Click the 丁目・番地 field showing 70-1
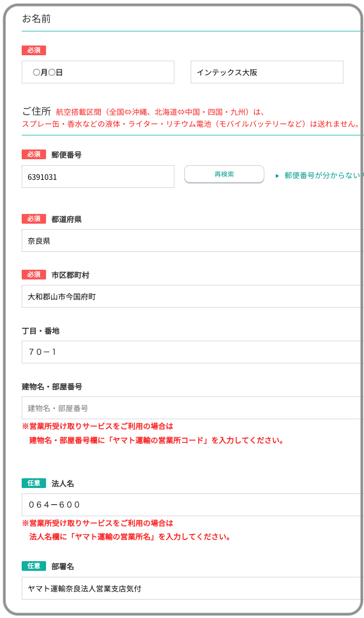The width and height of the screenshot is (364, 618). (x=192, y=352)
